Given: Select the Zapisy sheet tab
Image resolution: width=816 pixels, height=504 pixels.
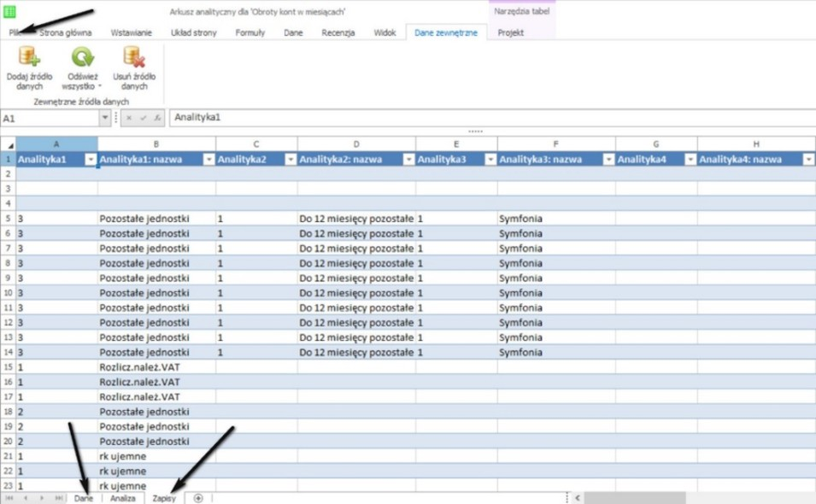Looking at the screenshot, I should point(164,498).
